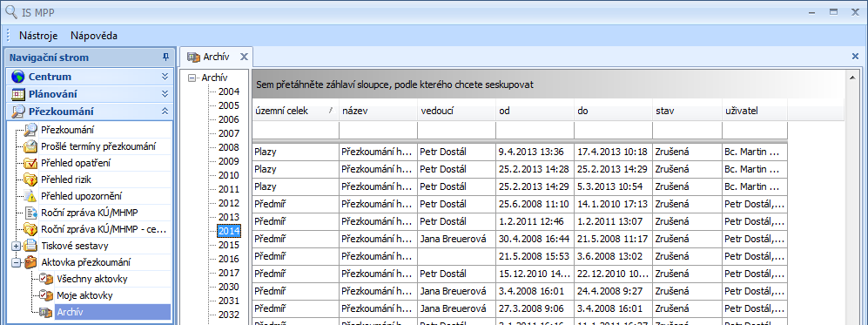Collapse the Archív root year tree
Image resolution: width=868 pixels, height=325 pixels.
click(x=192, y=78)
